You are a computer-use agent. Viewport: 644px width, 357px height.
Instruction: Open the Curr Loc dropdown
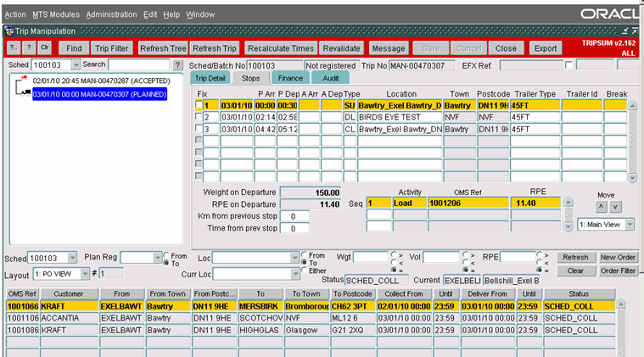[295, 274]
